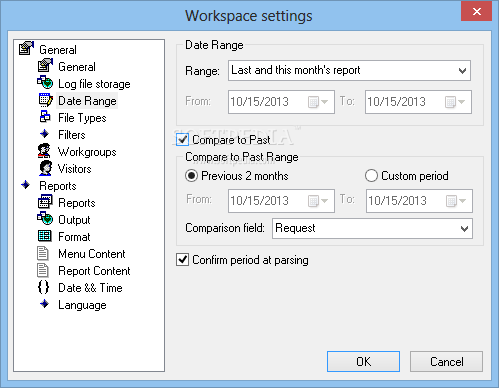Open Compare to Past From calendar picker
The height and width of the screenshot is (388, 499).
pos(318,201)
